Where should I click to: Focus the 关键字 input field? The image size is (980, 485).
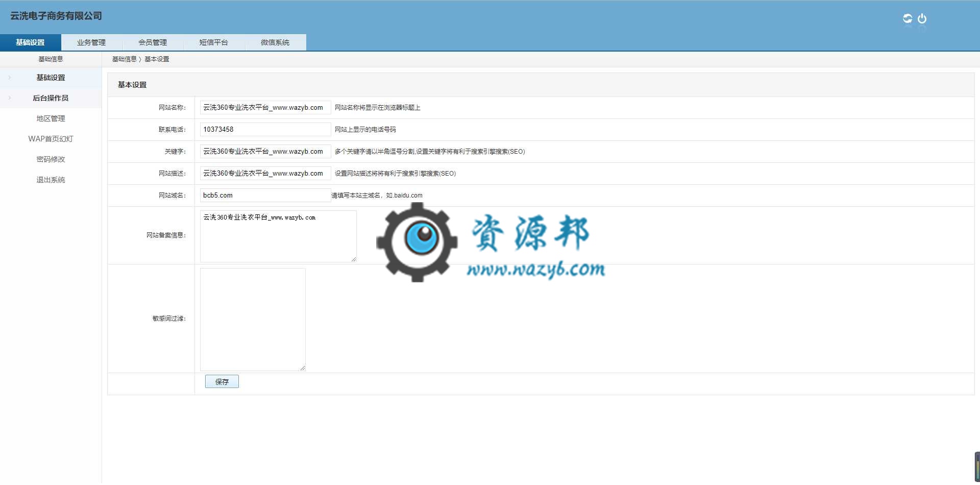point(265,152)
